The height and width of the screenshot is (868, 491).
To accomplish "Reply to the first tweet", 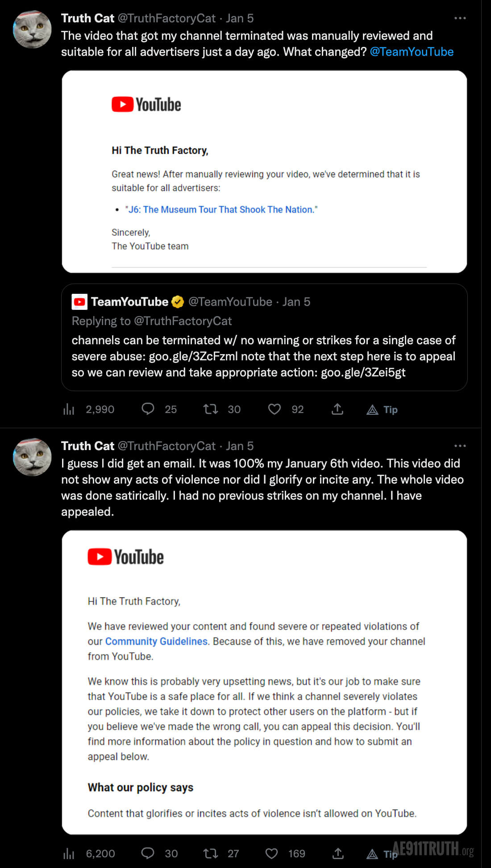I will coord(148,409).
